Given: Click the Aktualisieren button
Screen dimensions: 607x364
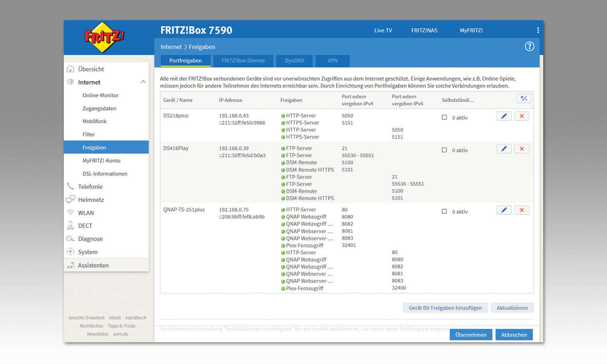Looking at the screenshot, I should tap(512, 307).
